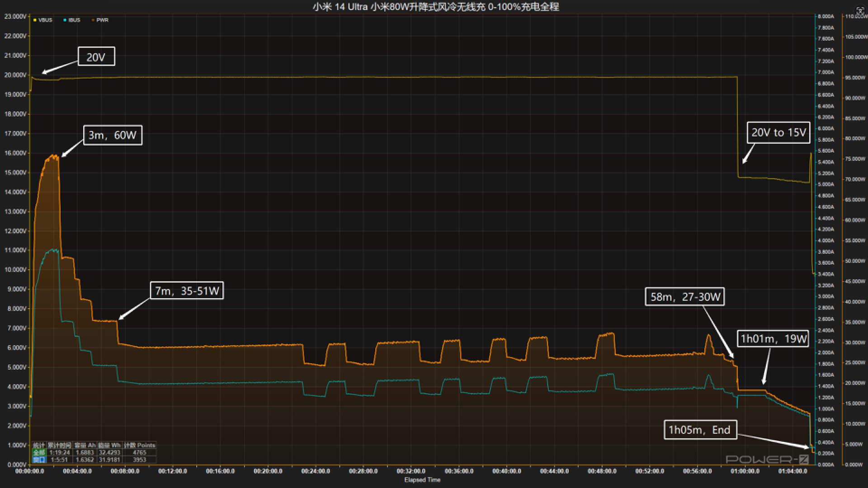The height and width of the screenshot is (488, 868).
Task: Click the 01:00:00.0 time axis label
Action: [745, 471]
